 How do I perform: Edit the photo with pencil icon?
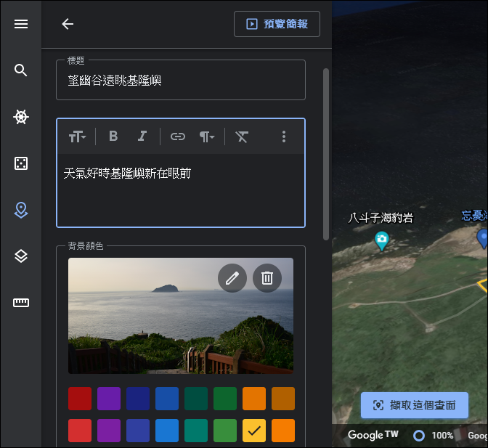(x=232, y=278)
